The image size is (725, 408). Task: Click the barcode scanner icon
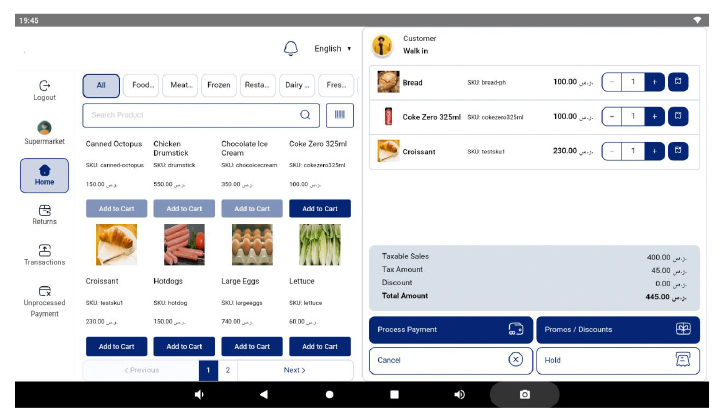(x=339, y=115)
